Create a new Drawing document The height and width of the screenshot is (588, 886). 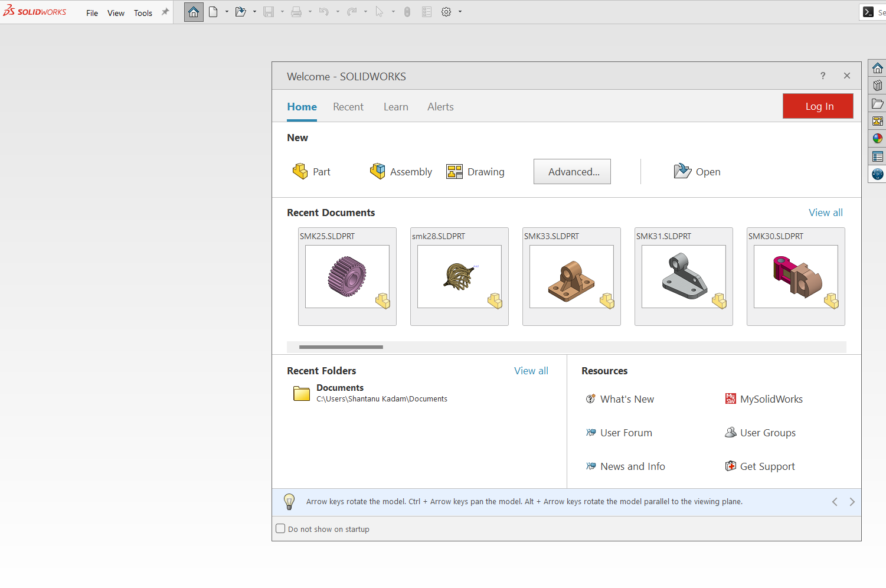(476, 172)
